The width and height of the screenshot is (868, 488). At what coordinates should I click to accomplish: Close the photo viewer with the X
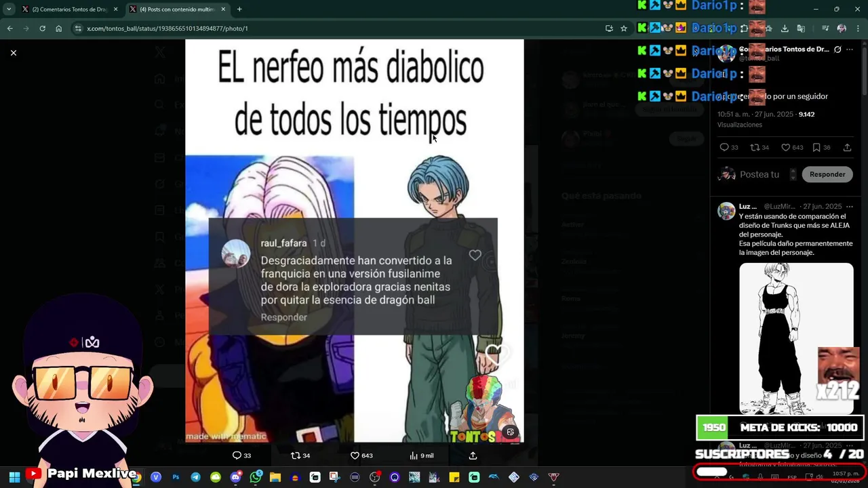tap(13, 53)
